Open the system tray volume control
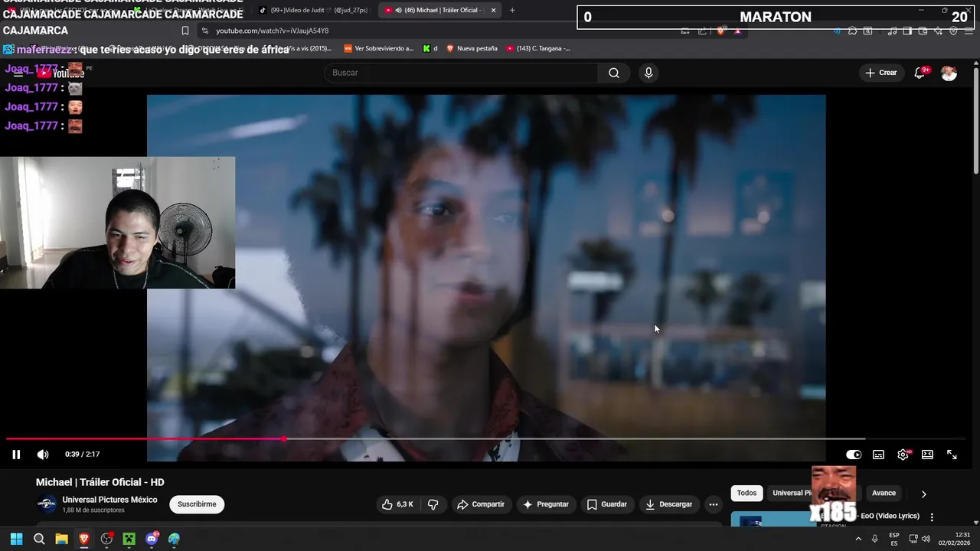 point(926,539)
